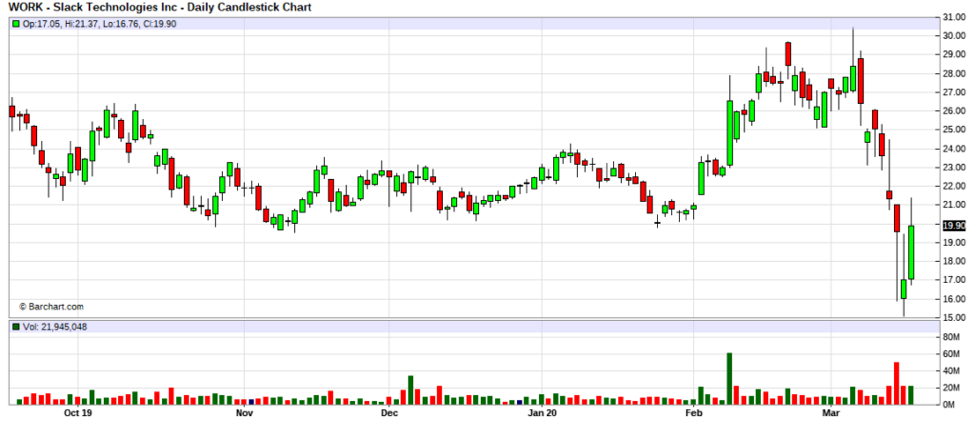Click the tallest green volume bar in February
Viewport: 974px width, 437px height.
point(729,379)
